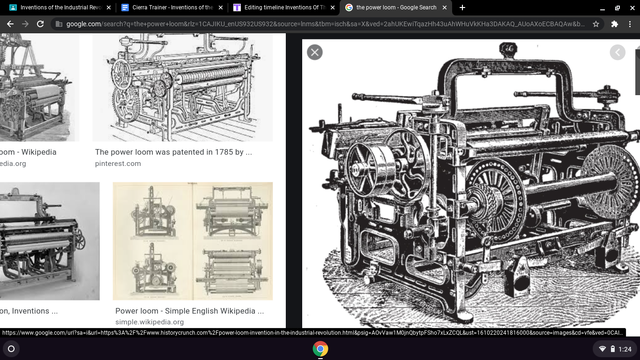Click the 1:24 clock in system tray

[624, 349]
